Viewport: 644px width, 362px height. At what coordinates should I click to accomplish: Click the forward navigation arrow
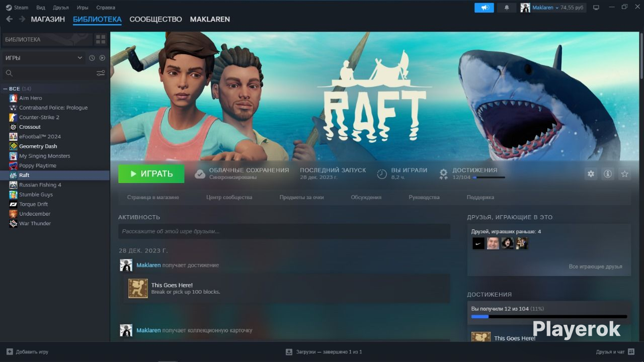coord(22,19)
